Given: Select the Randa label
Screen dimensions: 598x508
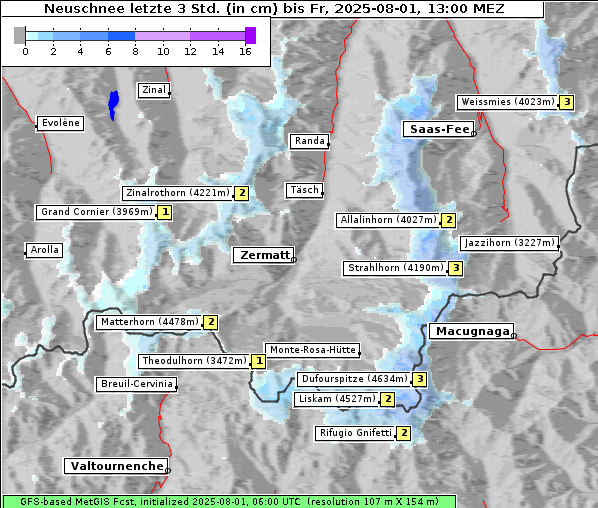Looking at the screenshot, I should 309,141.
